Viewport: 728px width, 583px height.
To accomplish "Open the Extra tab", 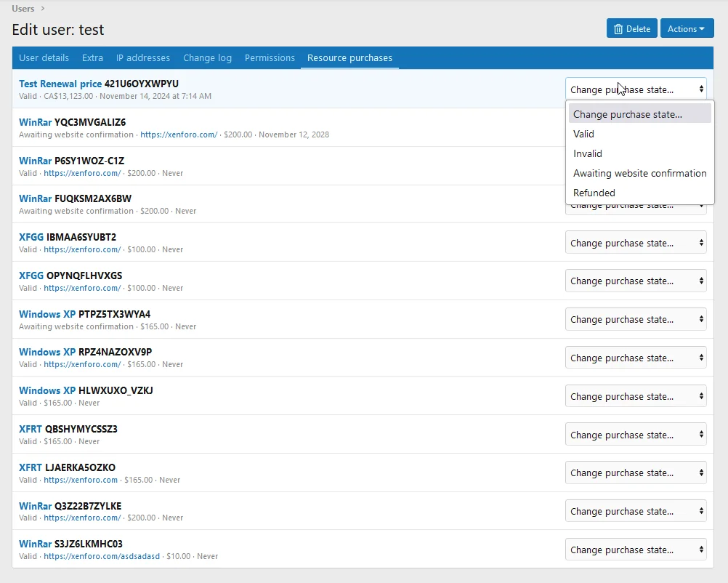I will pos(92,58).
